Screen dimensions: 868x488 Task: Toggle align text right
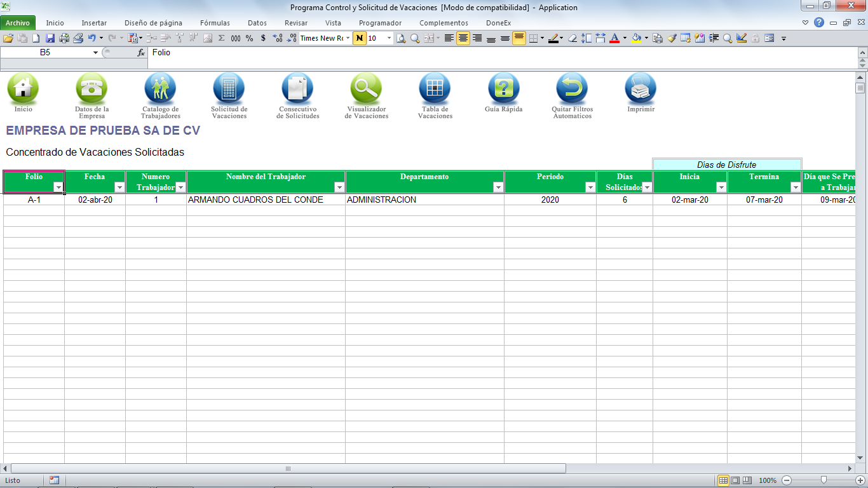click(477, 38)
